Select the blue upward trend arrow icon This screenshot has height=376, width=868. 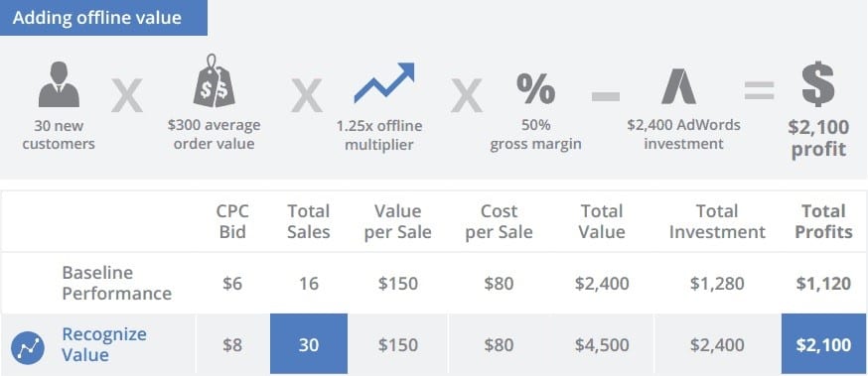(x=384, y=83)
